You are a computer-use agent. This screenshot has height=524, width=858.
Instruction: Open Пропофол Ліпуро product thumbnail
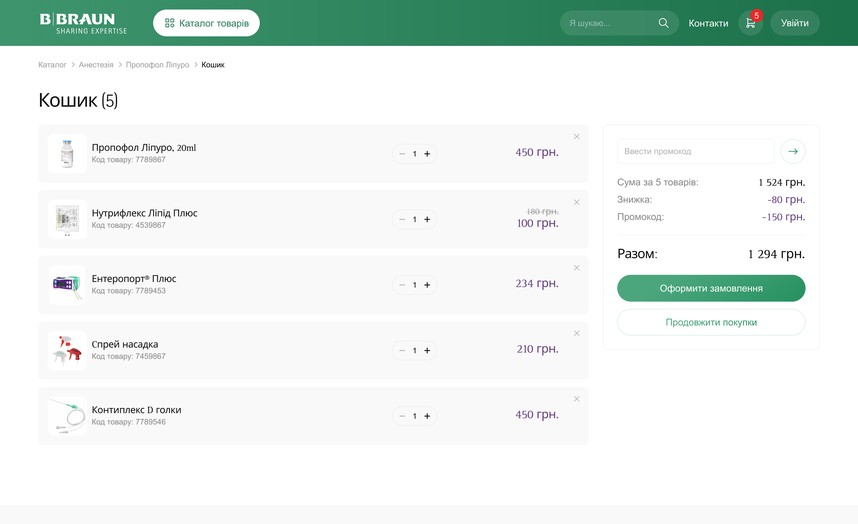coord(67,154)
